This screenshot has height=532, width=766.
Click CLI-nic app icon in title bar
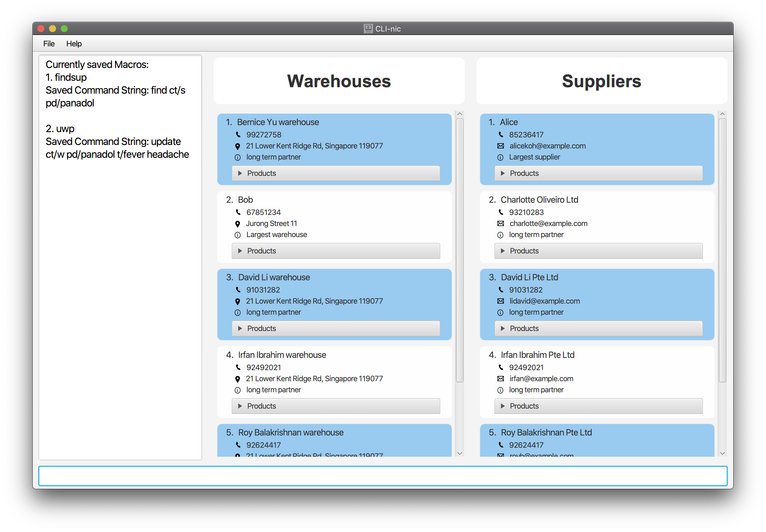[368, 29]
